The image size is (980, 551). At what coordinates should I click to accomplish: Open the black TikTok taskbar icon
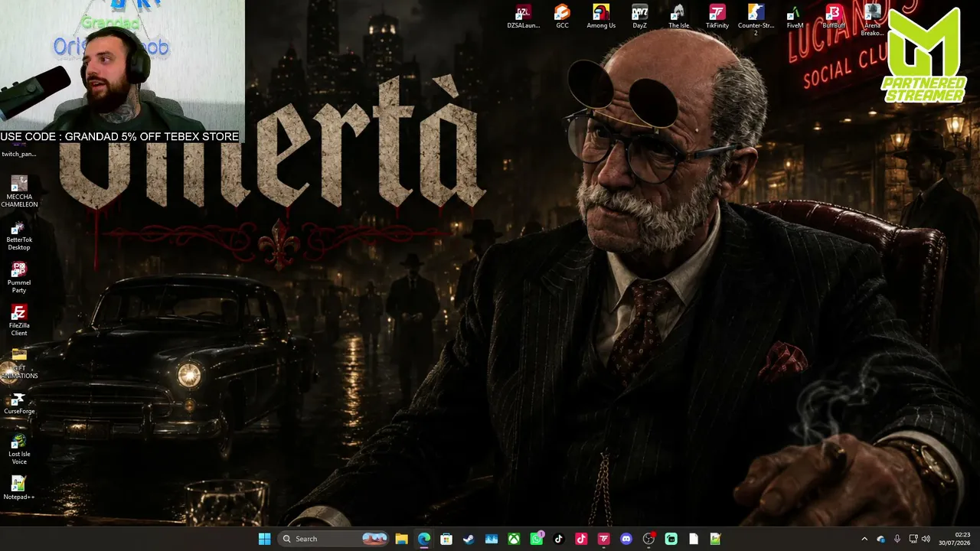click(x=559, y=539)
